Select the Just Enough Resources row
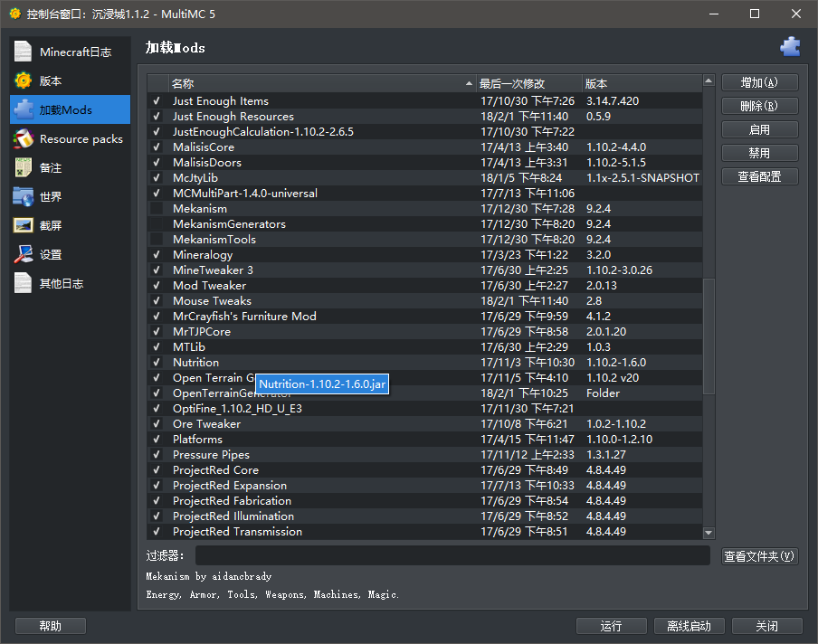818x644 pixels. 424,117
